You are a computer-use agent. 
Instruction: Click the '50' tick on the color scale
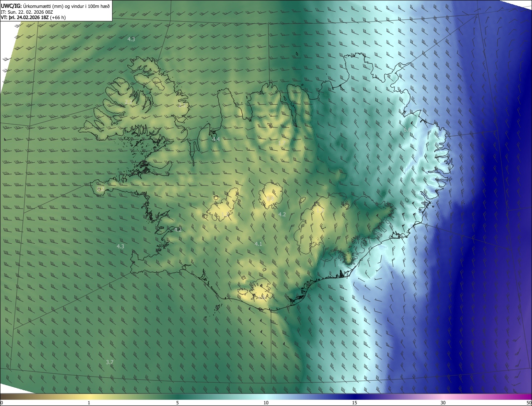click(529, 403)
